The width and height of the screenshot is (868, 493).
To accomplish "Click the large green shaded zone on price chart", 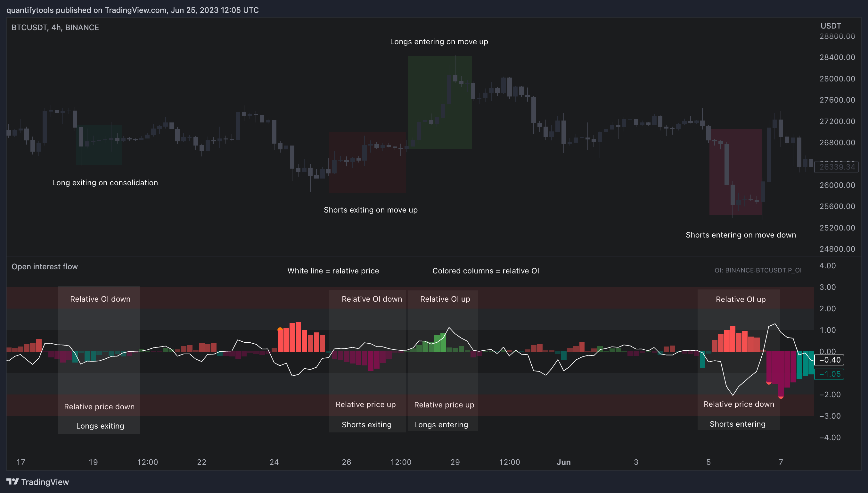I will tap(439, 102).
